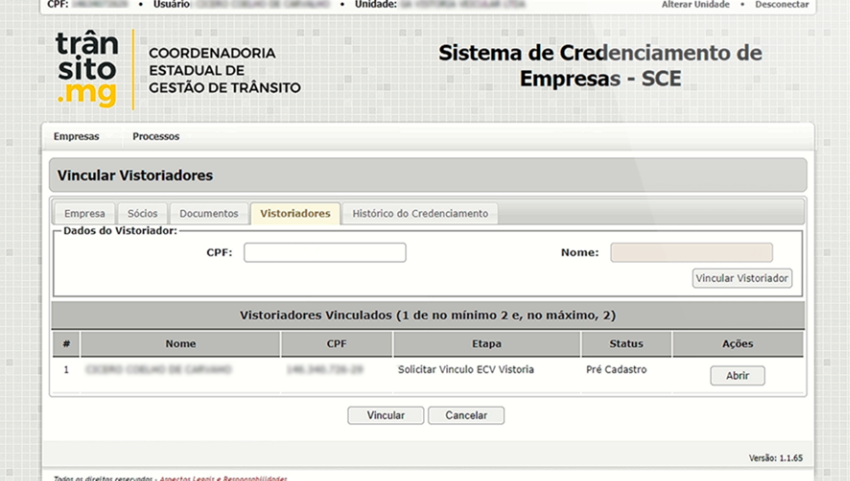Screen dimensions: 850x481
Task: Click the '#' column header
Action: point(66,344)
